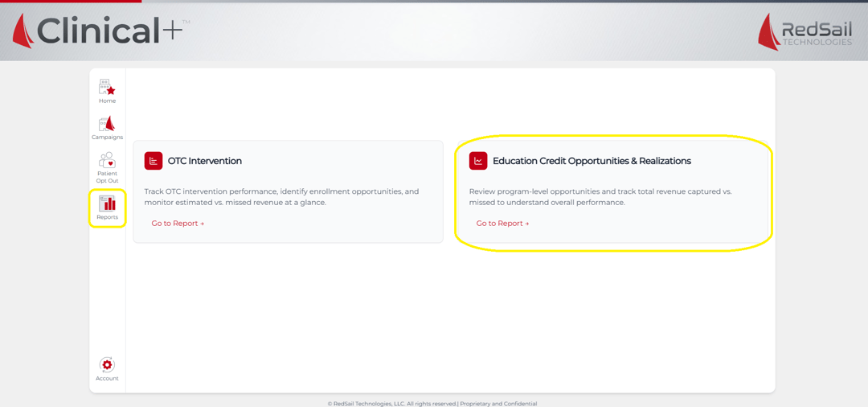Open the Account gear icon

pyautogui.click(x=107, y=365)
